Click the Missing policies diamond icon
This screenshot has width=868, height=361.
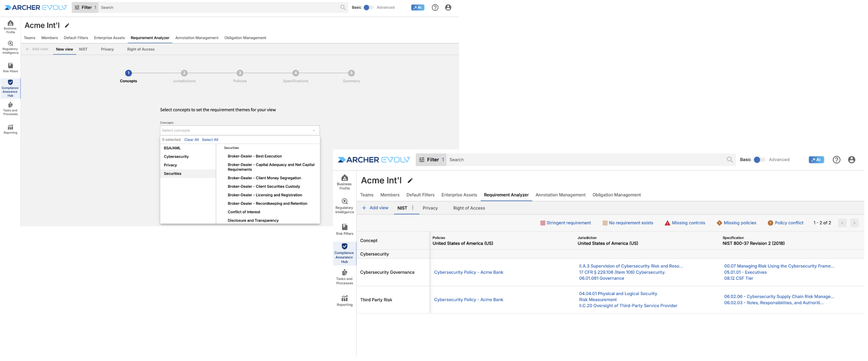point(719,223)
